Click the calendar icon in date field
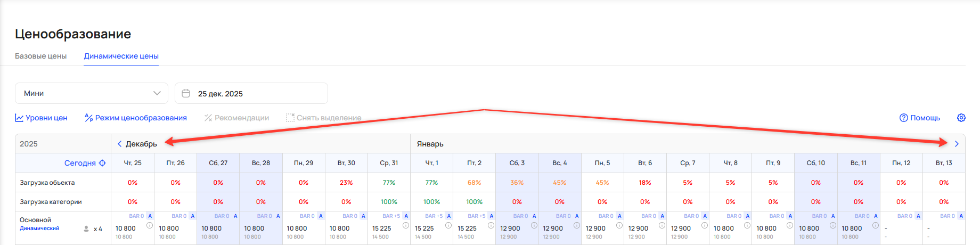This screenshot has width=980, height=245. 186,93
